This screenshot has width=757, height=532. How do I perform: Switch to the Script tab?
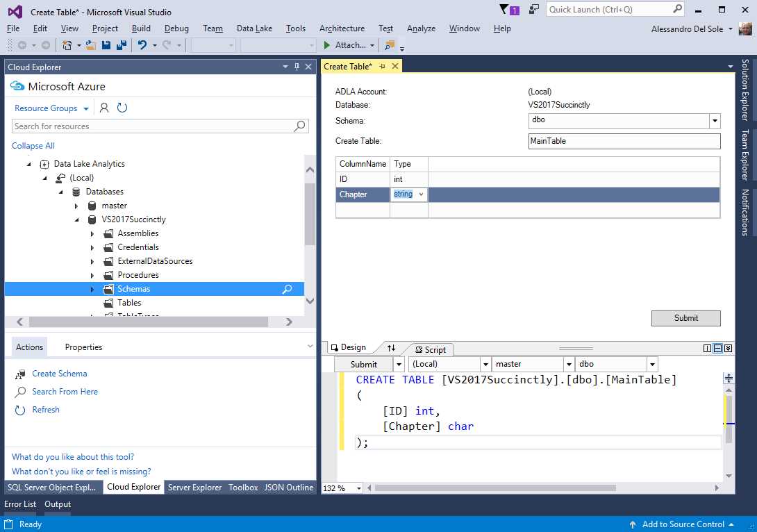(434, 349)
